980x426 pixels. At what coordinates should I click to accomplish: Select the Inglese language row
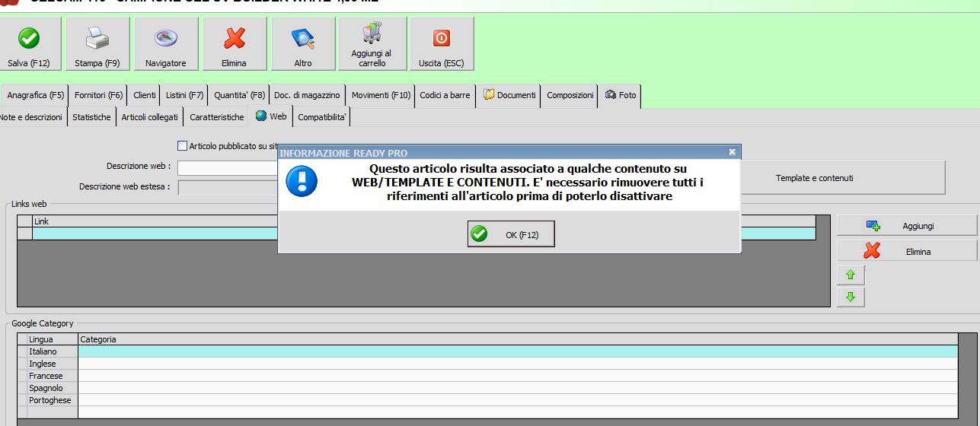[x=487, y=364]
